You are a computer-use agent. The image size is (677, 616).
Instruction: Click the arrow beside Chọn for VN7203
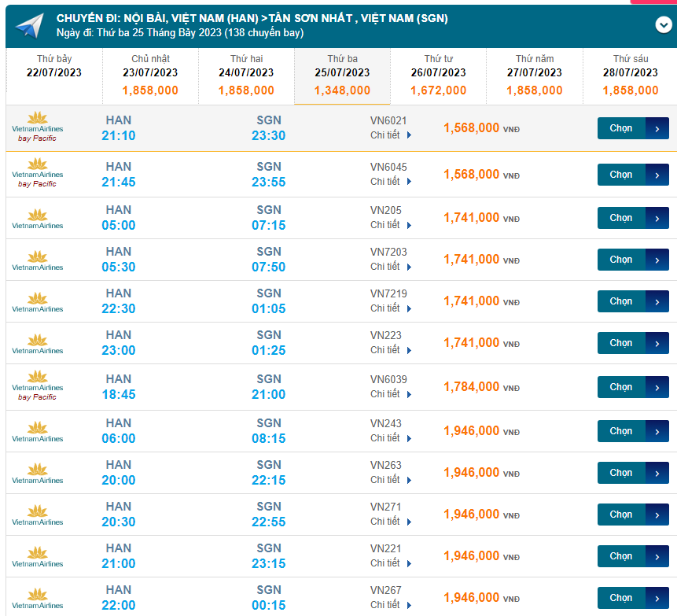[x=657, y=260]
